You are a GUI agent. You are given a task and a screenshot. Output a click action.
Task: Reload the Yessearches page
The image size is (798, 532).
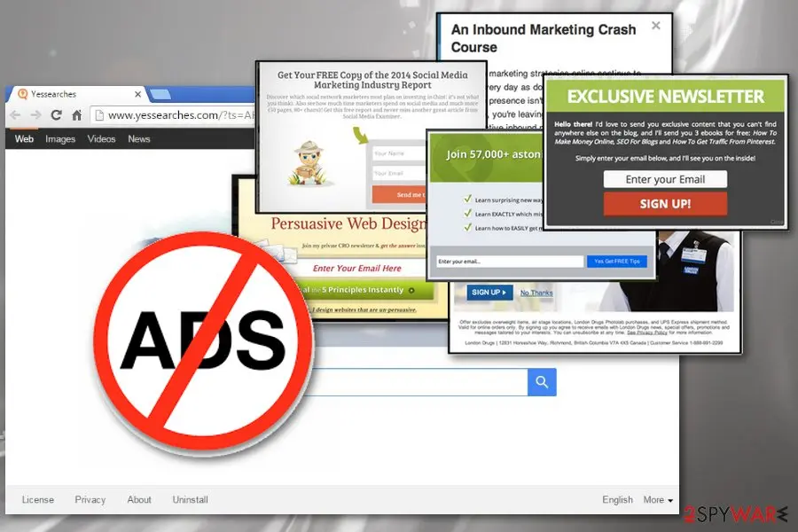click(56, 115)
